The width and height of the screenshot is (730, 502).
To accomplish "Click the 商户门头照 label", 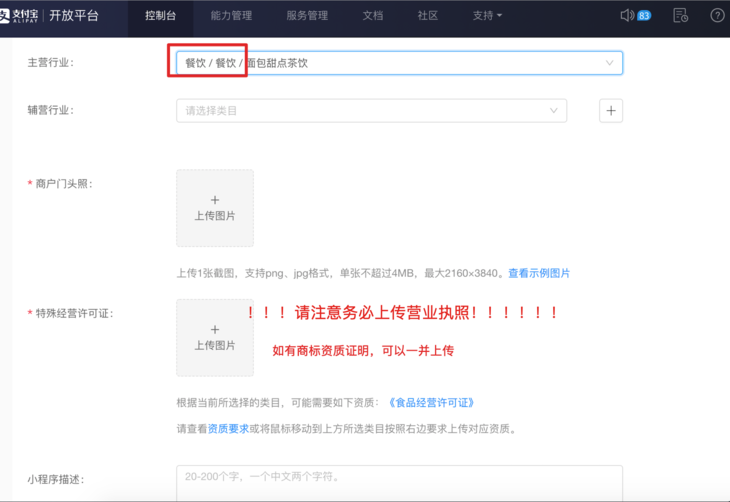I will coord(64,183).
